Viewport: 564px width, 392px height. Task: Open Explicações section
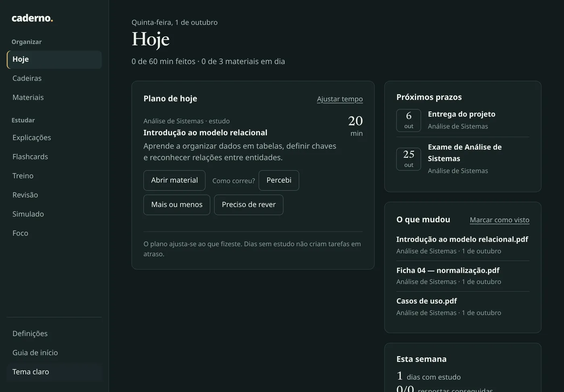pyautogui.click(x=54, y=138)
